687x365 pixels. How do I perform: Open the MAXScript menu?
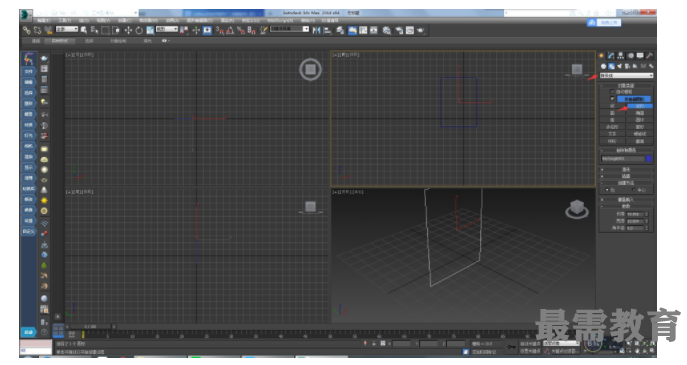coord(280,20)
